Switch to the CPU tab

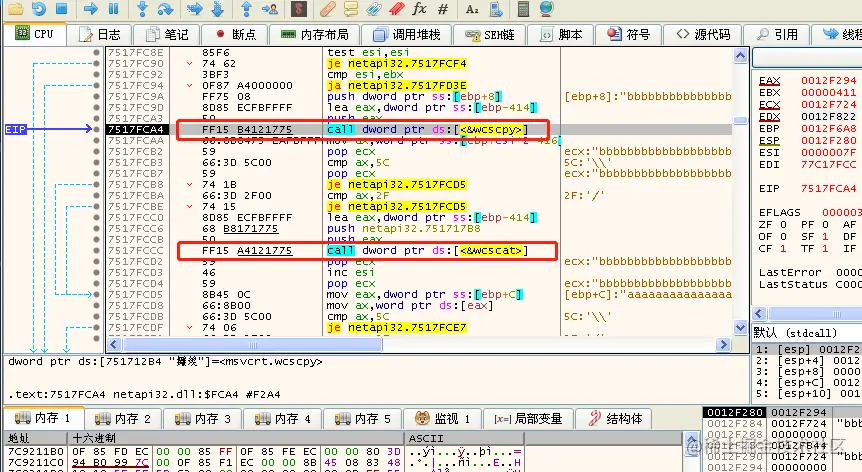click(35, 34)
